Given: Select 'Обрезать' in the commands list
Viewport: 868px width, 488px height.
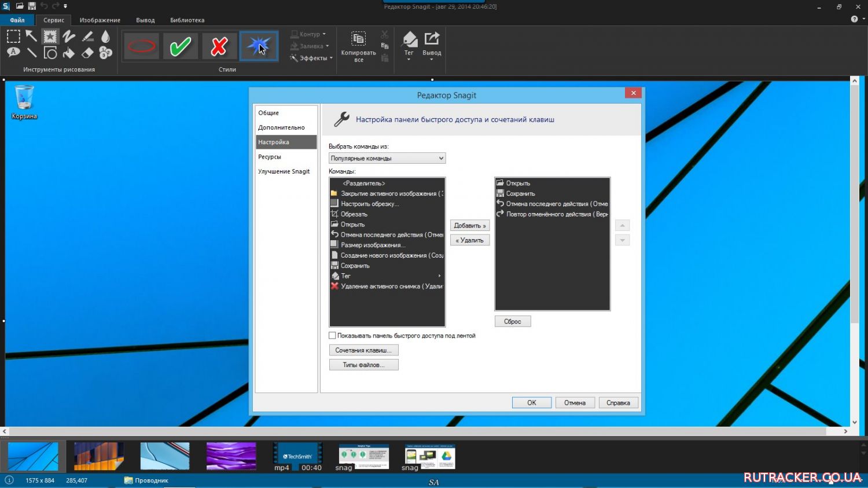Looking at the screenshot, I should coord(387,214).
